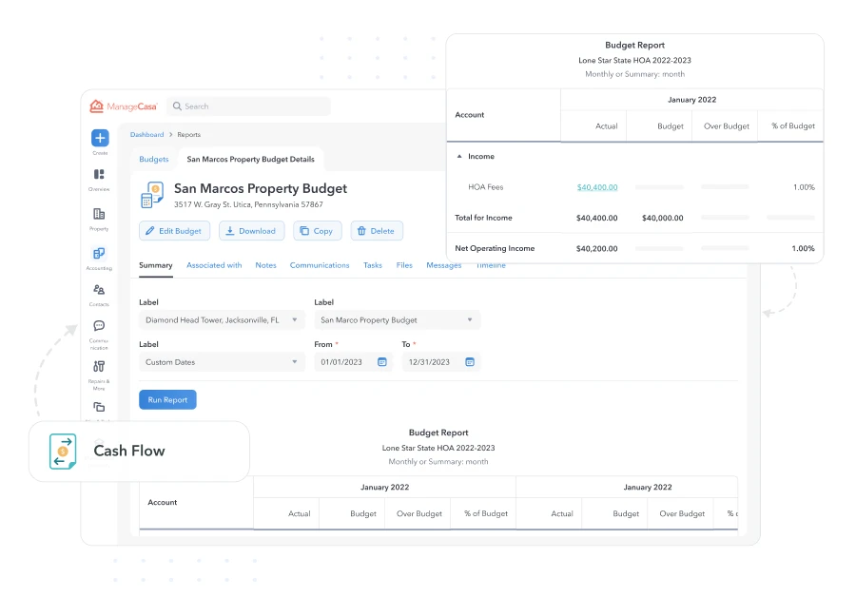Image resolution: width=856 pixels, height=616 pixels.
Task: Select the Summary tab
Action: [156, 265]
